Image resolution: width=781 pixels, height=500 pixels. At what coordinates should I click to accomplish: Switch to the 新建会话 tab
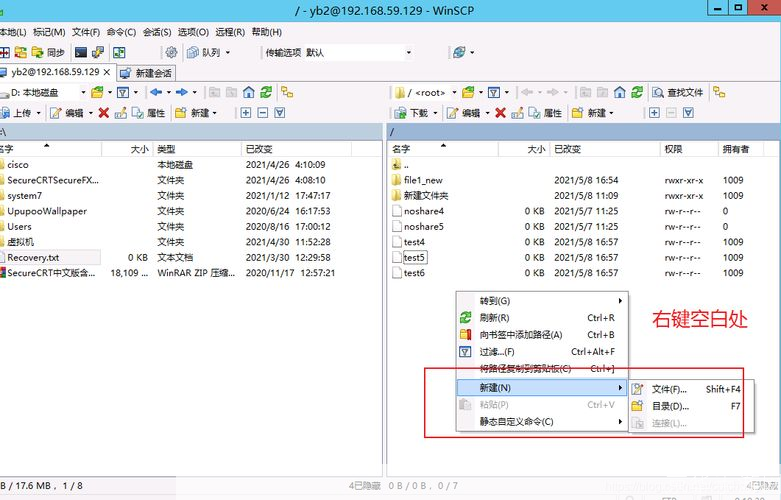[146, 73]
